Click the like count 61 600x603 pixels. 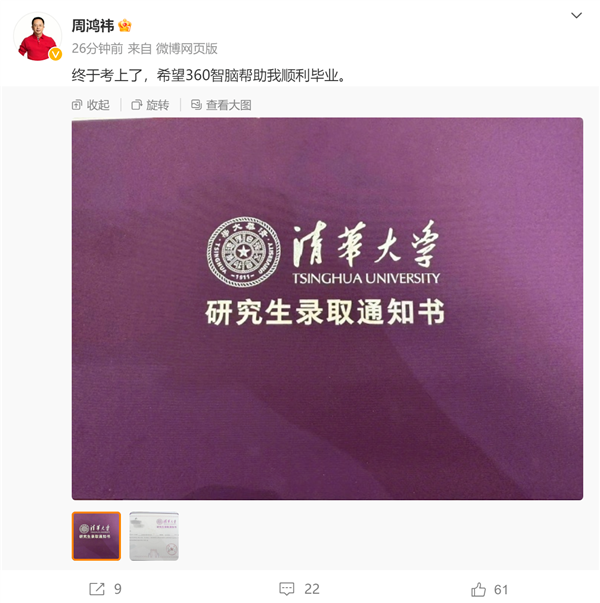pos(501,589)
